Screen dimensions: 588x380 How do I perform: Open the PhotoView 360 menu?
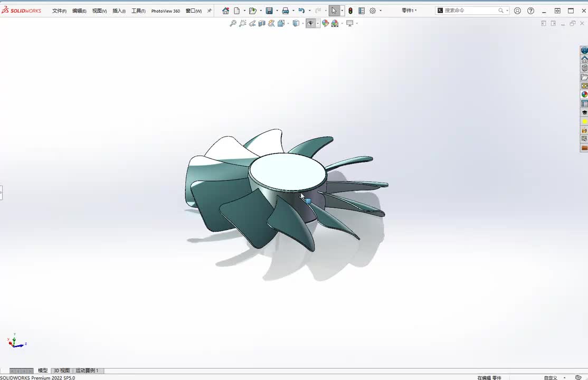click(x=165, y=11)
